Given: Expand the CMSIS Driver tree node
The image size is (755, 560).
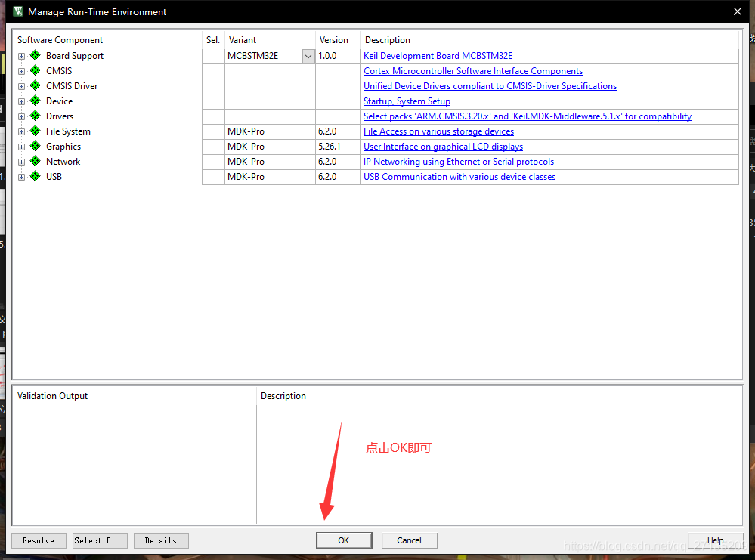Looking at the screenshot, I should [x=21, y=87].
